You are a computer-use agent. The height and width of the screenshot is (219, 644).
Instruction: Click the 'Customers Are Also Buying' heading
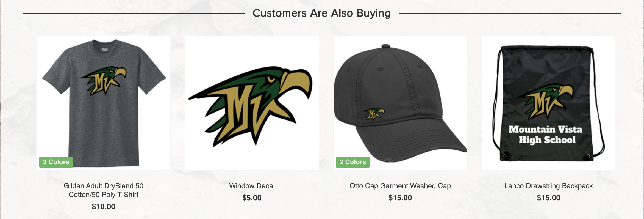coord(322,13)
